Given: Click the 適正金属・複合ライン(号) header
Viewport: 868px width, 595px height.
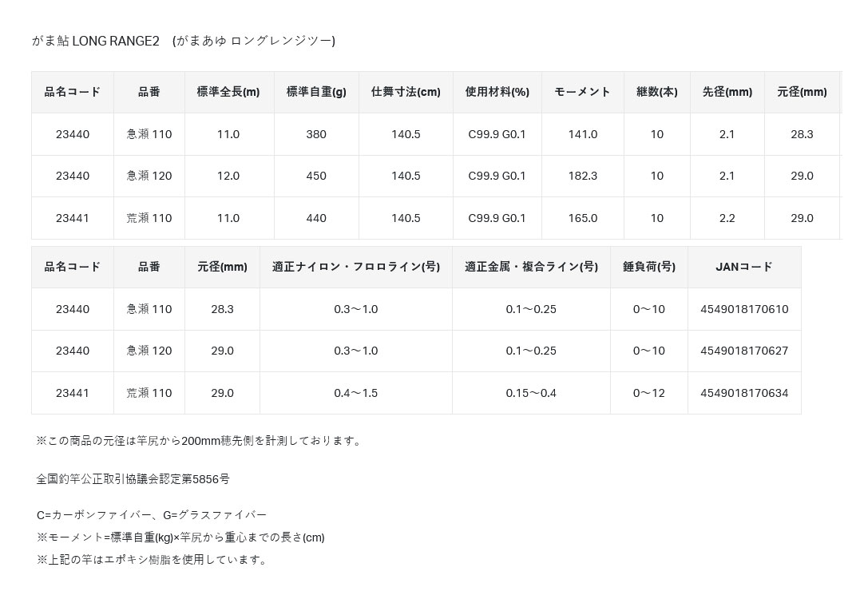Looking at the screenshot, I should [x=531, y=267].
